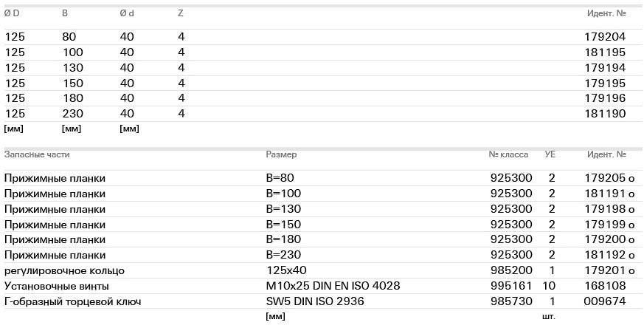Click size M10x25 DIN EN ISO 4028

333,286
